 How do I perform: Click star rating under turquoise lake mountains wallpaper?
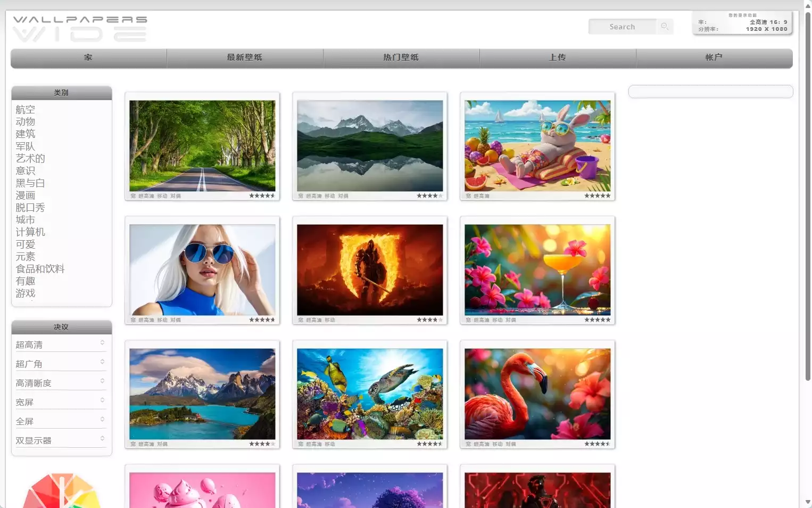coord(262,444)
